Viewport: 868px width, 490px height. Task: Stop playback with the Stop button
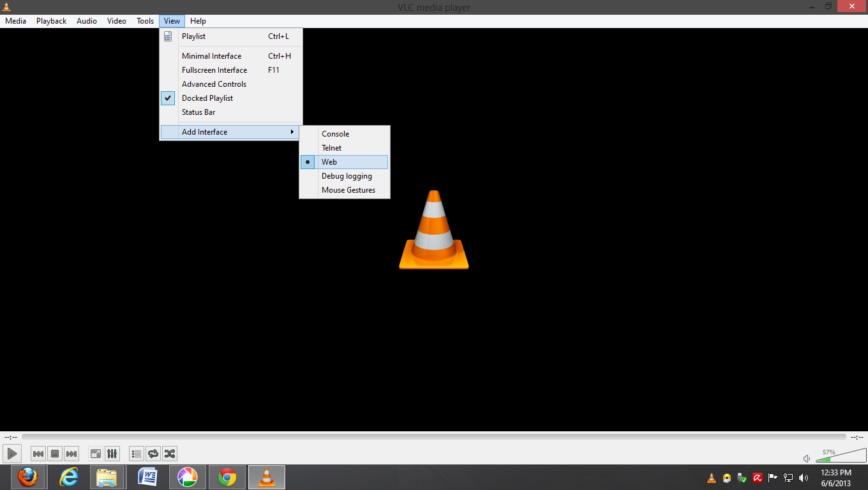tap(55, 454)
